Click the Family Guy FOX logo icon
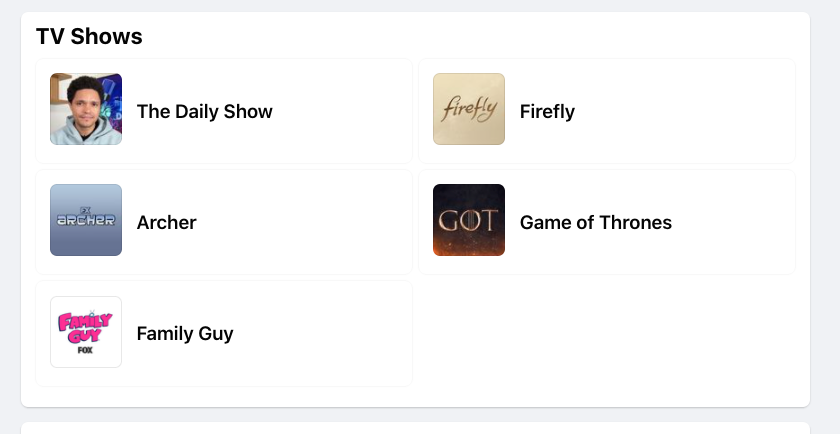 click(86, 332)
